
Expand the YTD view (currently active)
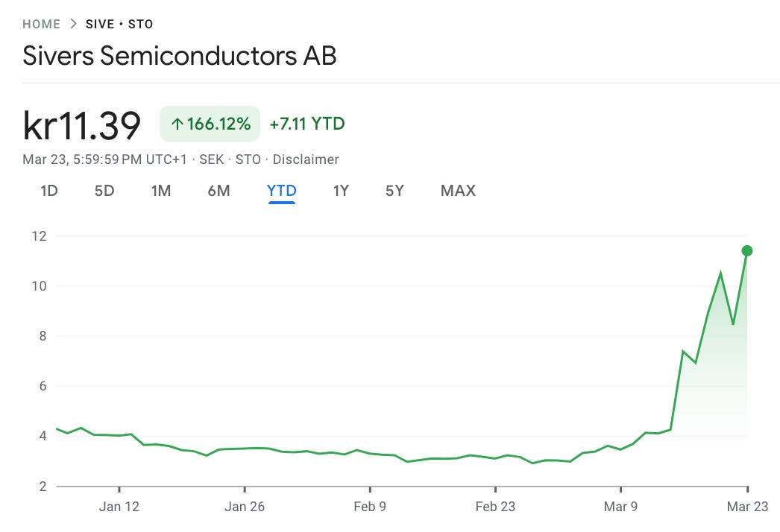[281, 191]
